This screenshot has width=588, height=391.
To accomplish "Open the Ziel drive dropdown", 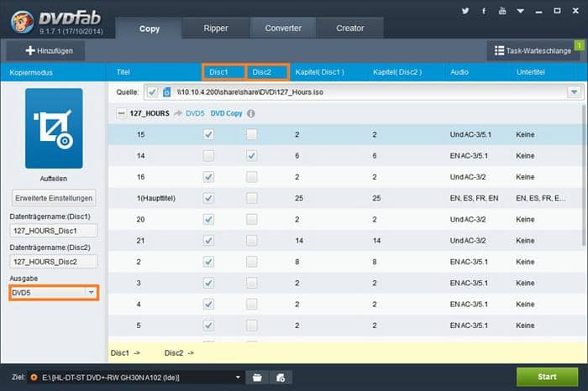I will pos(238,378).
